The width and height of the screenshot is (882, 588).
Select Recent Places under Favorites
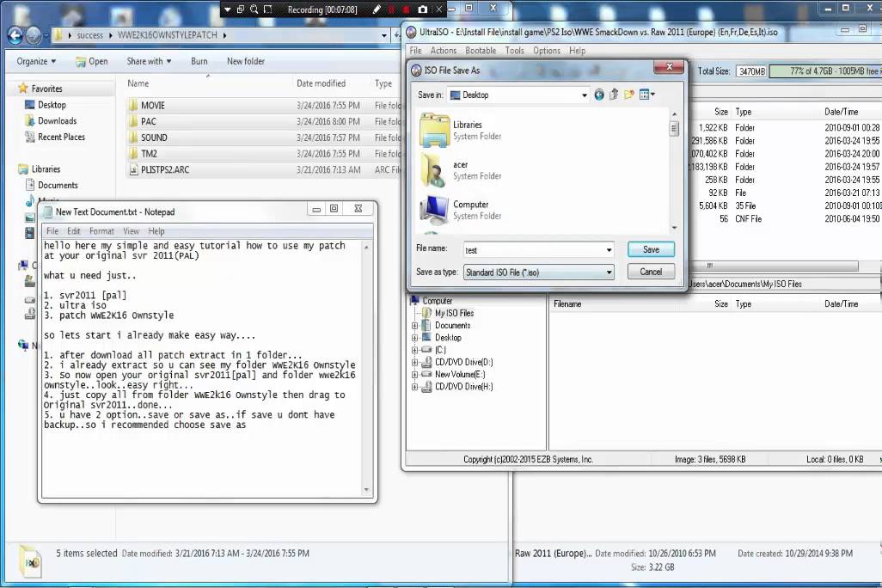(61, 138)
